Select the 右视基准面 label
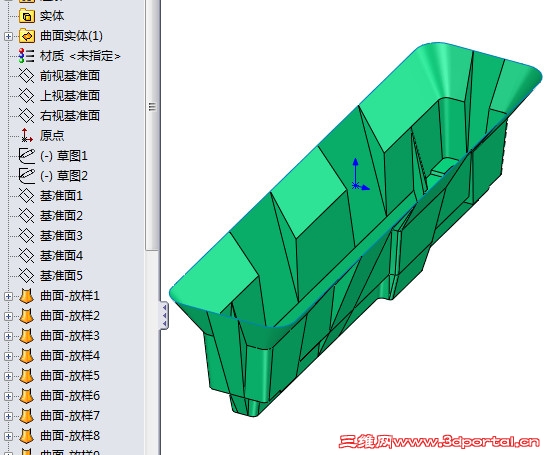Image resolution: width=559 pixels, height=455 pixels. [x=70, y=116]
